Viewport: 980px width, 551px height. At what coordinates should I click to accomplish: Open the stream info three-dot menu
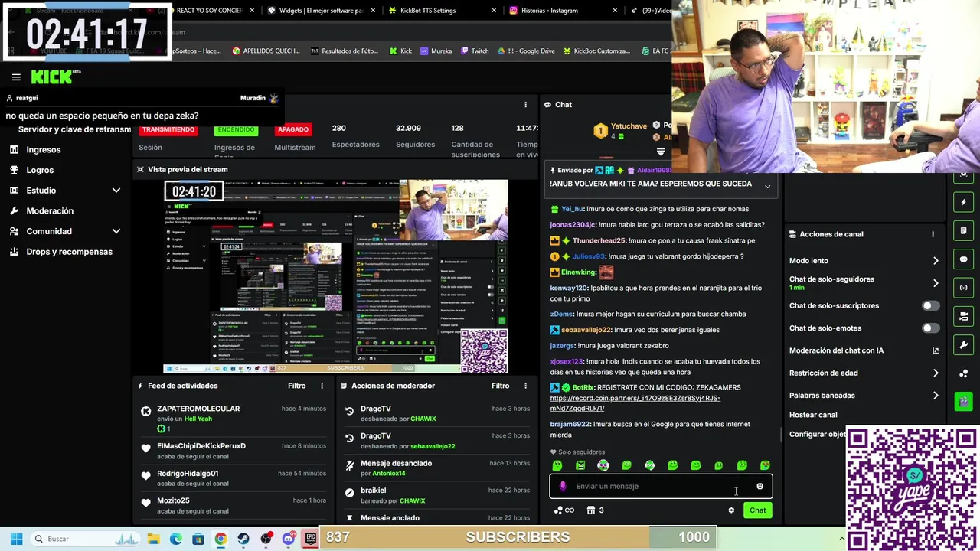click(525, 105)
